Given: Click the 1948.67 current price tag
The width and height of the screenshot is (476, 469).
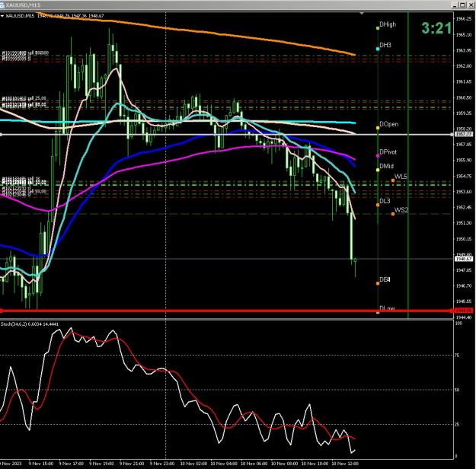Looking at the screenshot, I should pyautogui.click(x=464, y=259).
